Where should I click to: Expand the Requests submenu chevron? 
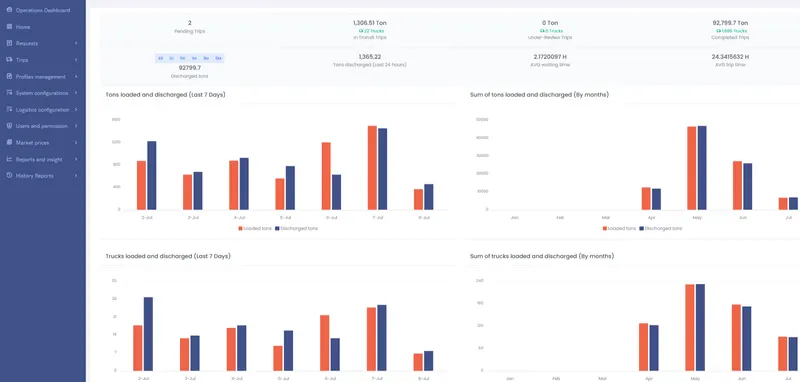(76, 43)
